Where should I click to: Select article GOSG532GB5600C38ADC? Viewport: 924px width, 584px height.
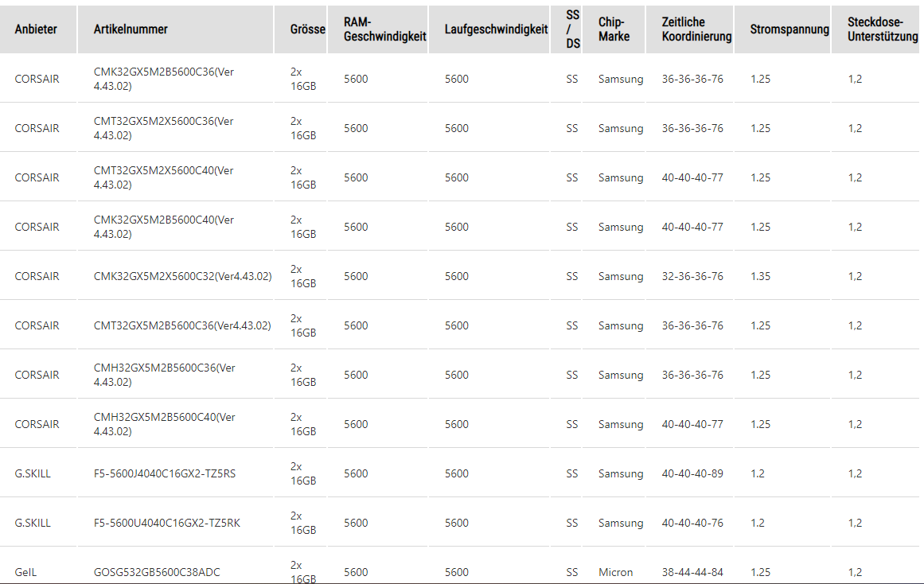[x=157, y=572]
